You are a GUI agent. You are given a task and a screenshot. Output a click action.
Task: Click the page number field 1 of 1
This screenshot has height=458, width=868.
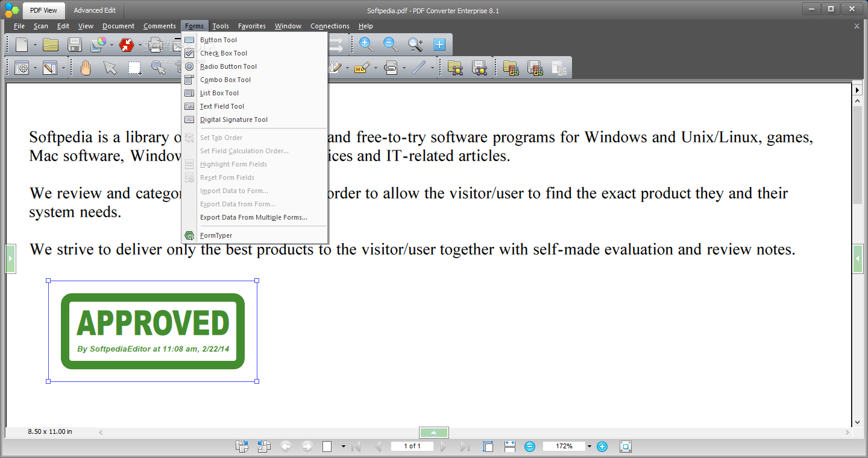click(412, 447)
